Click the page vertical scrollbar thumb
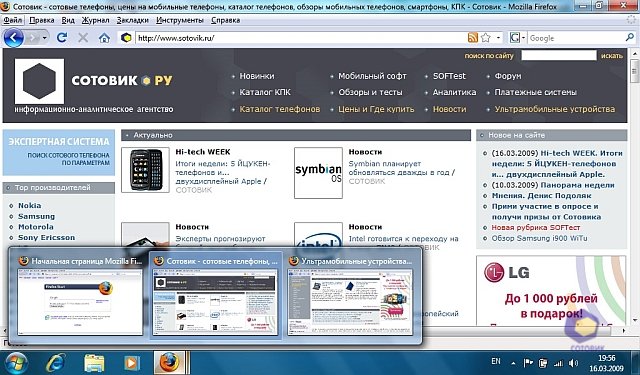Image resolution: width=640 pixels, height=375 pixels. click(634, 71)
